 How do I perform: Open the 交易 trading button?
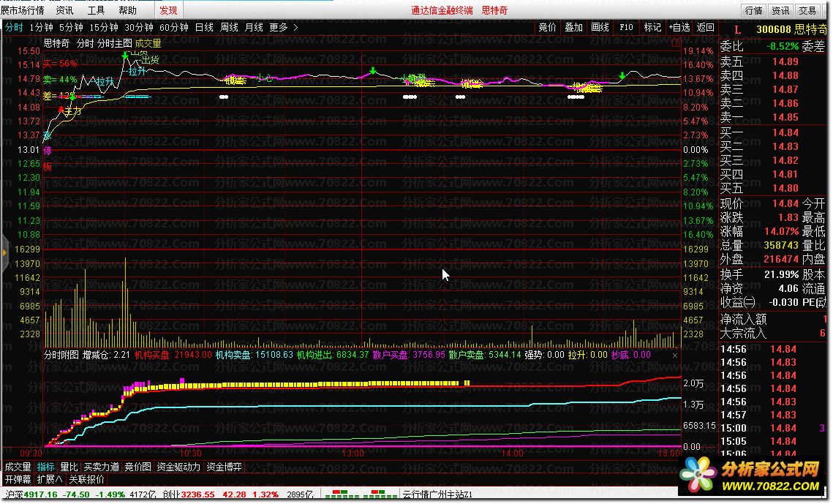click(807, 11)
